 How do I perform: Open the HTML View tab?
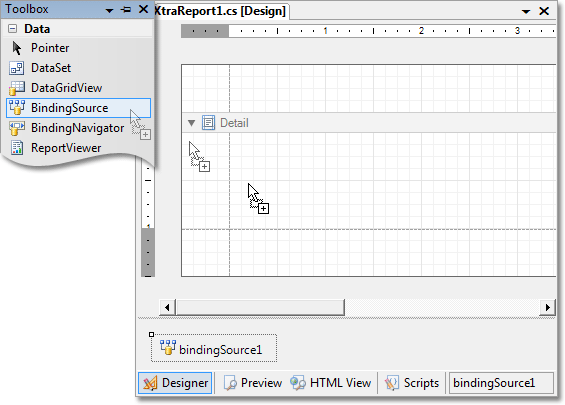[331, 383]
